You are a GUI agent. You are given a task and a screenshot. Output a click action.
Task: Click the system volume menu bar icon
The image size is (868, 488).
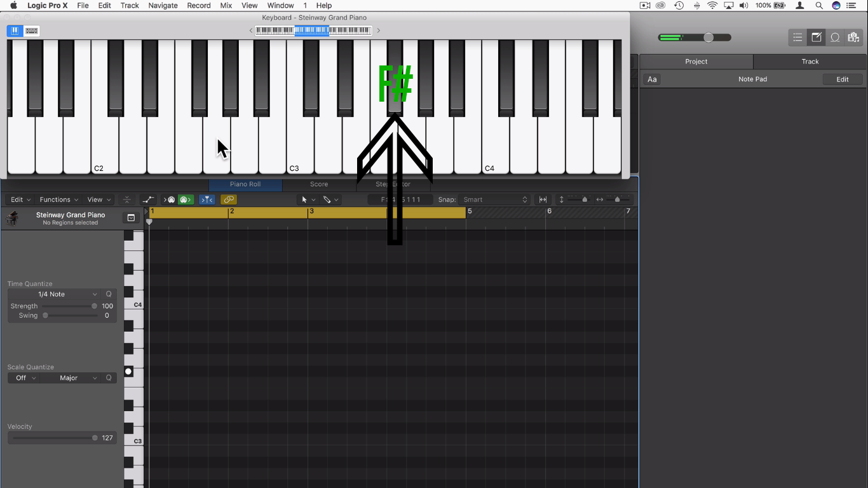744,6
